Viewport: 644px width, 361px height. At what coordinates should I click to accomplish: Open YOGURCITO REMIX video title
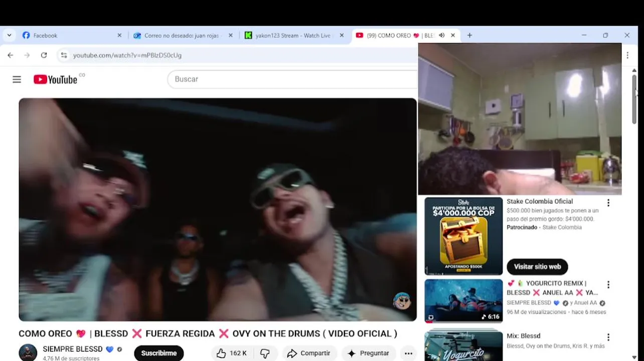(x=553, y=288)
